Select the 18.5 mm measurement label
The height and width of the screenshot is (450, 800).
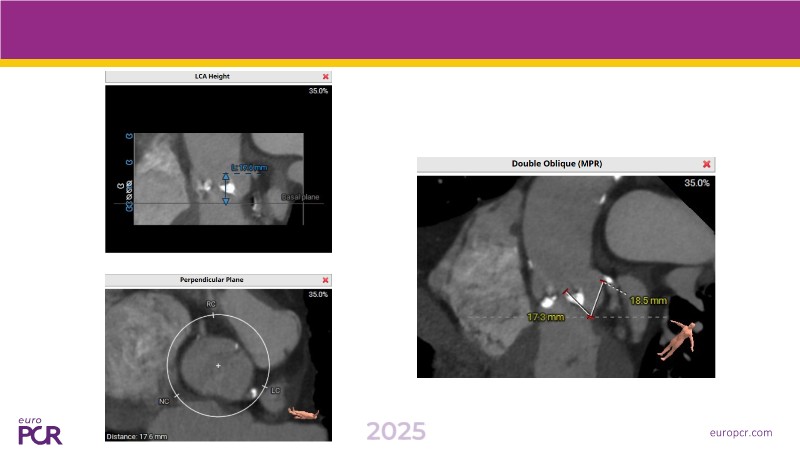pyautogui.click(x=648, y=299)
